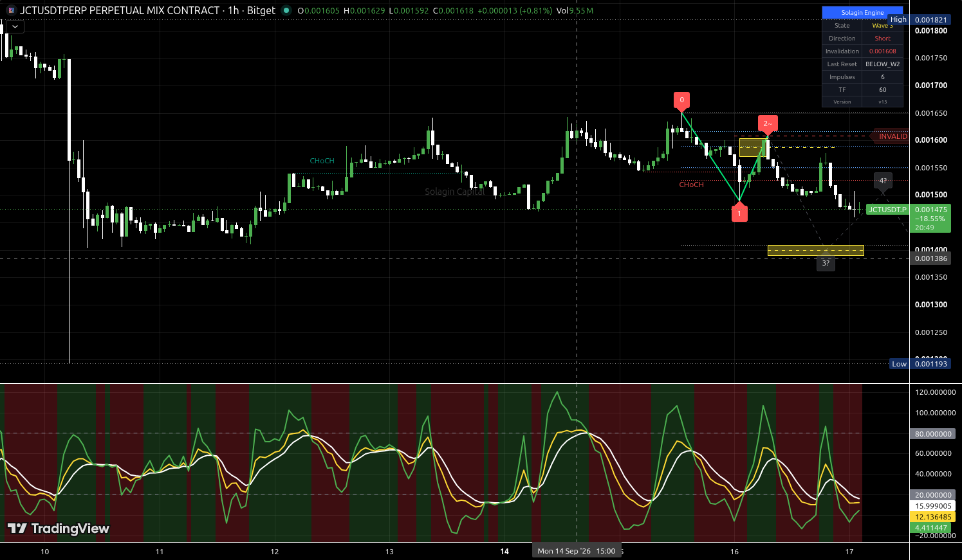Click the JCTUSDTPERP symbol logo icon
The image size is (962, 560).
(11, 10)
